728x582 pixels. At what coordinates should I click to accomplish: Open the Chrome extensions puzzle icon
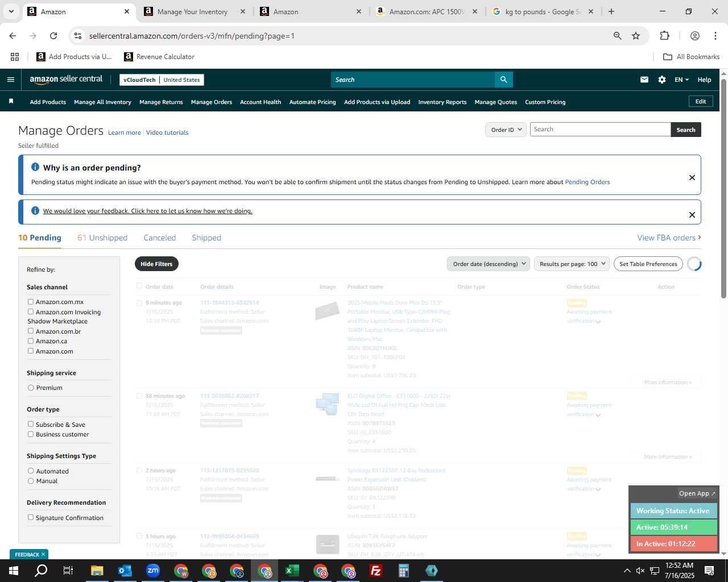(664, 36)
